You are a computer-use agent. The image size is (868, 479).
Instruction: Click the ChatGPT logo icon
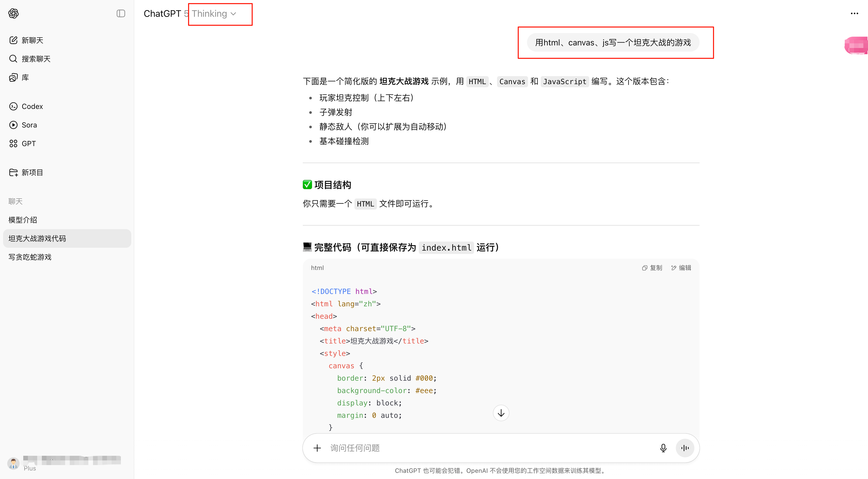pos(13,13)
